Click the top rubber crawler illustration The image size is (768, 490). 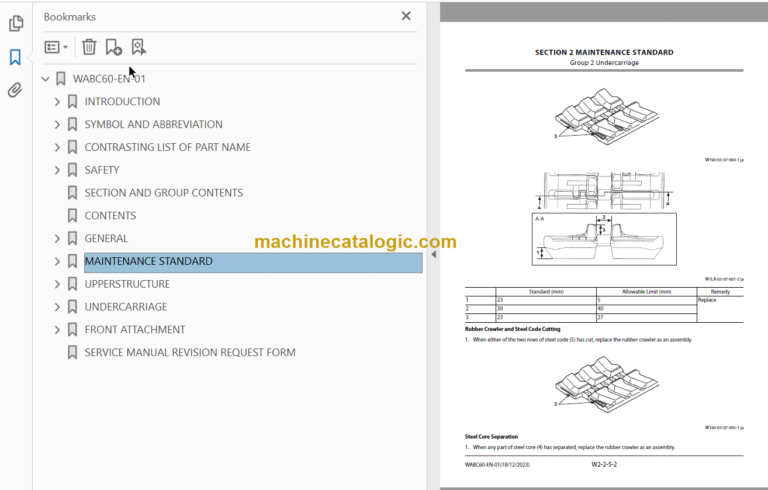click(x=606, y=117)
